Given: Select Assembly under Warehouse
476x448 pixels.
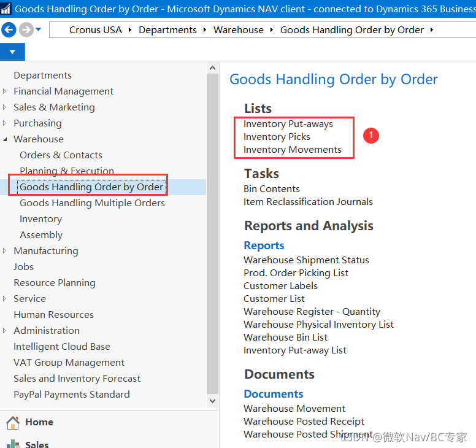Looking at the screenshot, I should pyautogui.click(x=41, y=235).
